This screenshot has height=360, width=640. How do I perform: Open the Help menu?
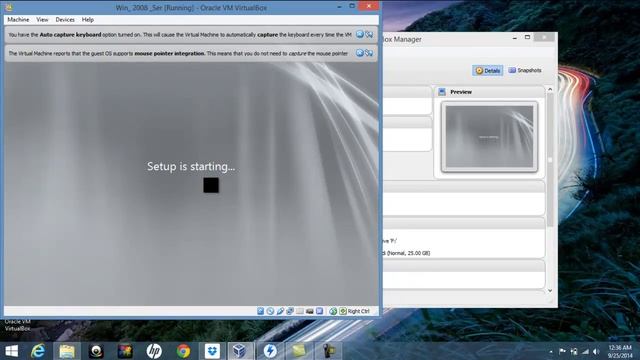(x=87, y=20)
